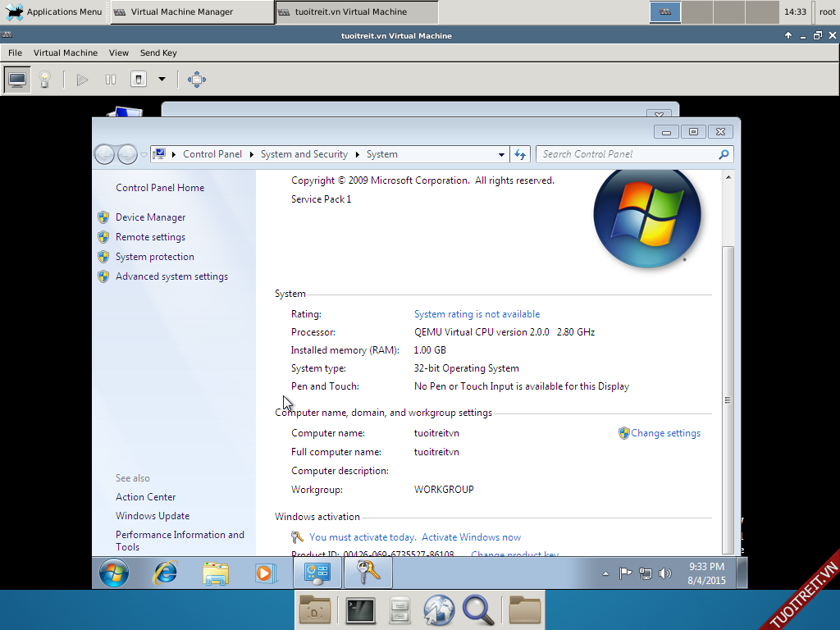
Task: Launch Windows Media Player from taskbar
Action: click(264, 573)
